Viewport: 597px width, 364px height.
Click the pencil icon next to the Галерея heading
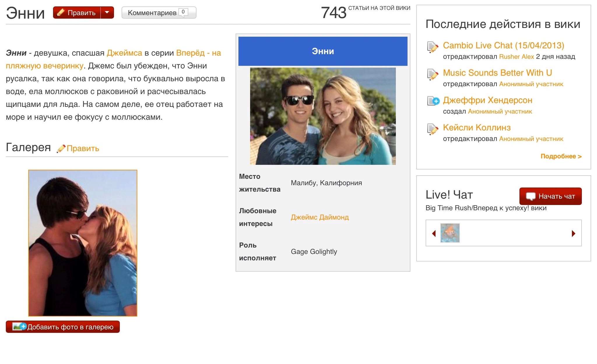[x=61, y=149]
